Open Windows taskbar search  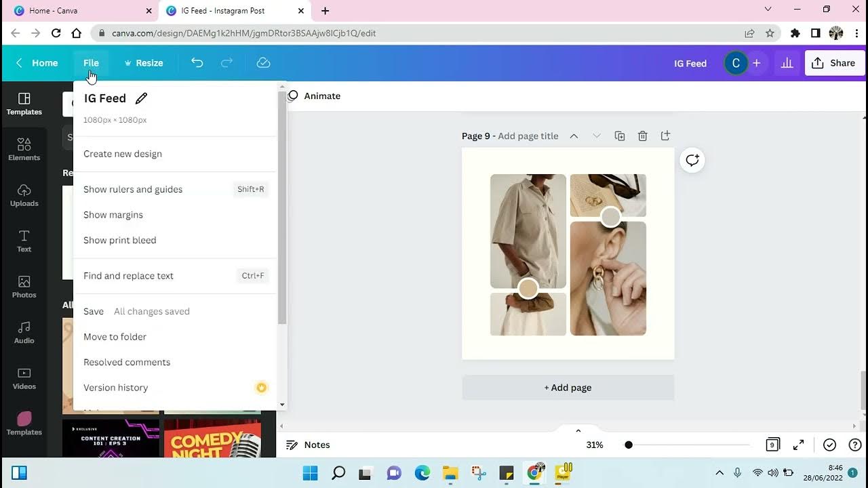tap(338, 472)
